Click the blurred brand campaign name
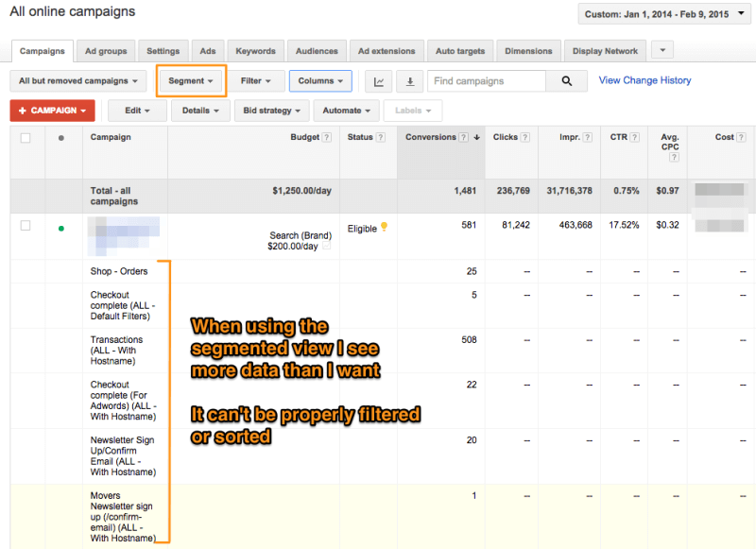756x549 pixels. (x=124, y=236)
